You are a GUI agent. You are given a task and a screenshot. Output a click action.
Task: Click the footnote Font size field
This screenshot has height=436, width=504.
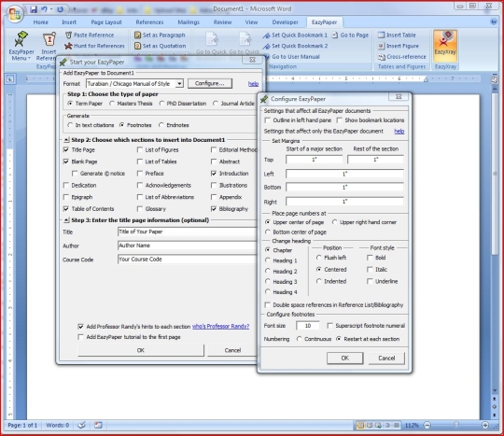click(x=308, y=326)
